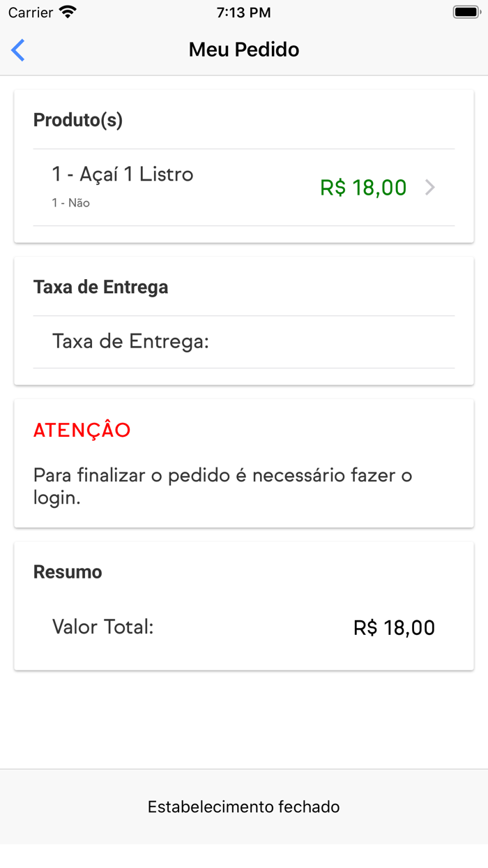Tap the 7:13 PM clock
This screenshot has width=488, height=868.
tap(243, 11)
